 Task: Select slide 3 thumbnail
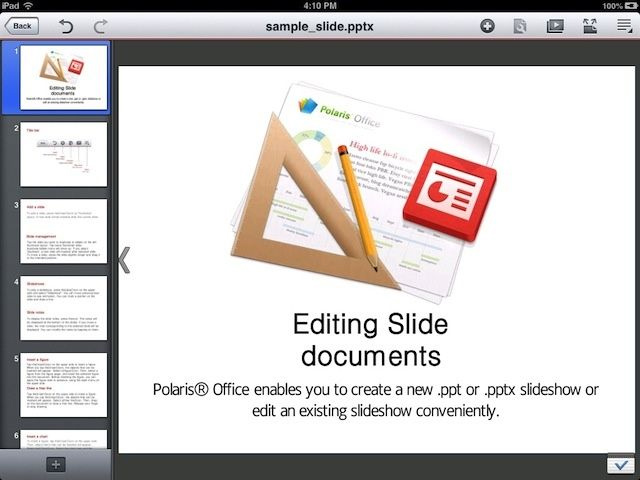pos(64,231)
